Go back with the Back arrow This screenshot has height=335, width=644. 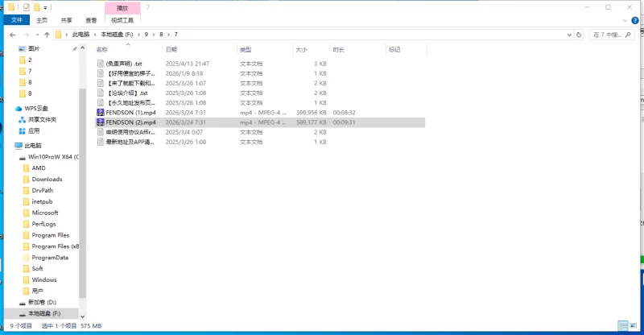coord(13,35)
